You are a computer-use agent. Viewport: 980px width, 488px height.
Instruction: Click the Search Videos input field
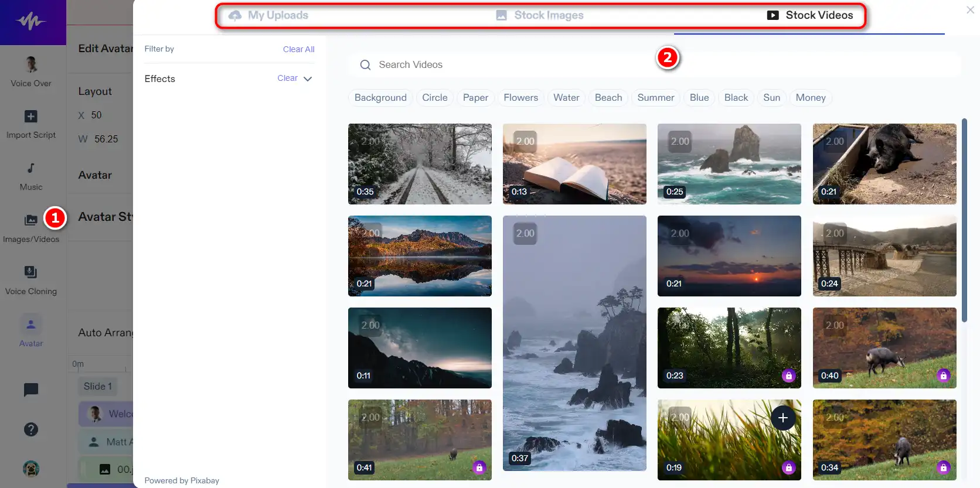(655, 64)
